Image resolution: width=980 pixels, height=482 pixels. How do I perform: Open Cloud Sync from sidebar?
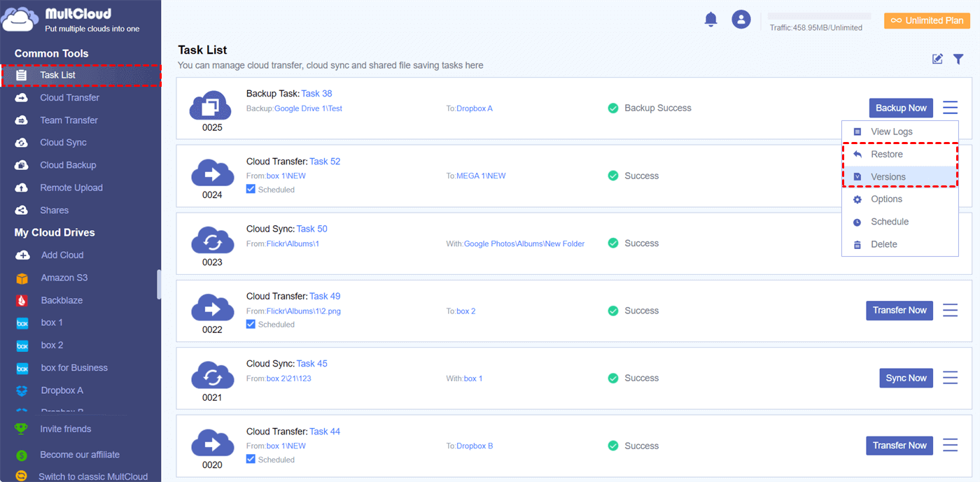click(63, 143)
